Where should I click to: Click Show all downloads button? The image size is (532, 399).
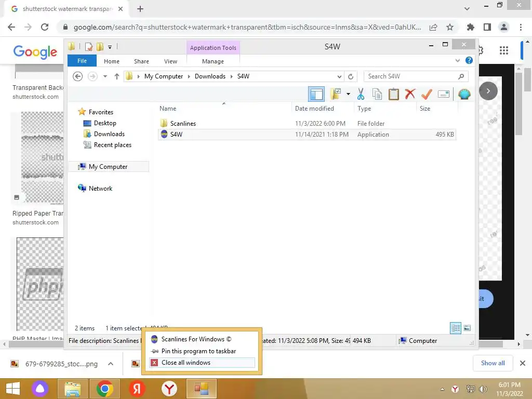[493, 363]
